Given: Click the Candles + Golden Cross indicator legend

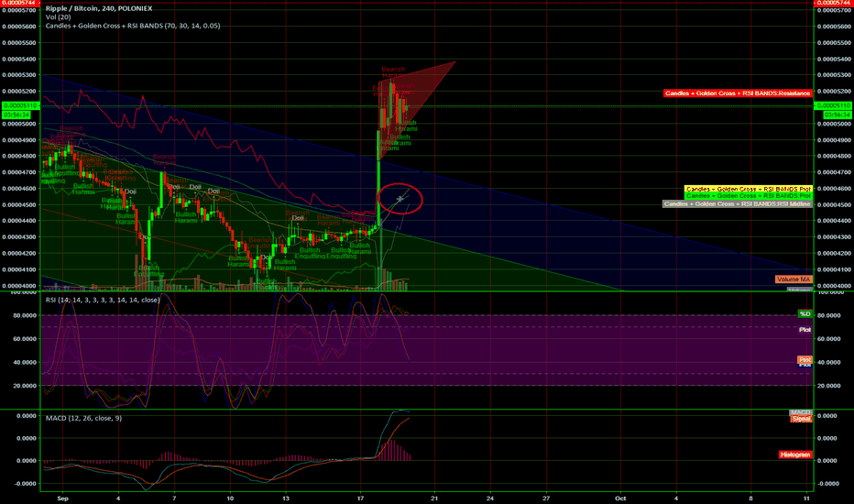Looking at the screenshot, I should pyautogui.click(x=133, y=26).
